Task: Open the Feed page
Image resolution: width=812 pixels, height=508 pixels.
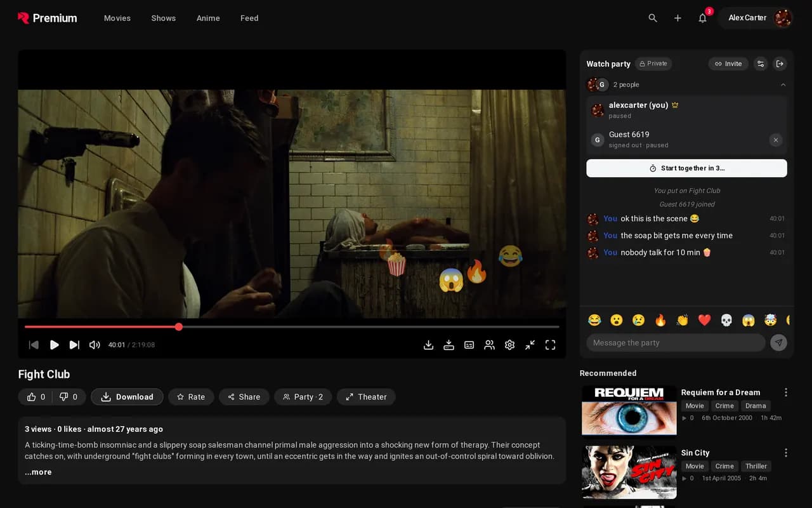Action: click(x=249, y=18)
